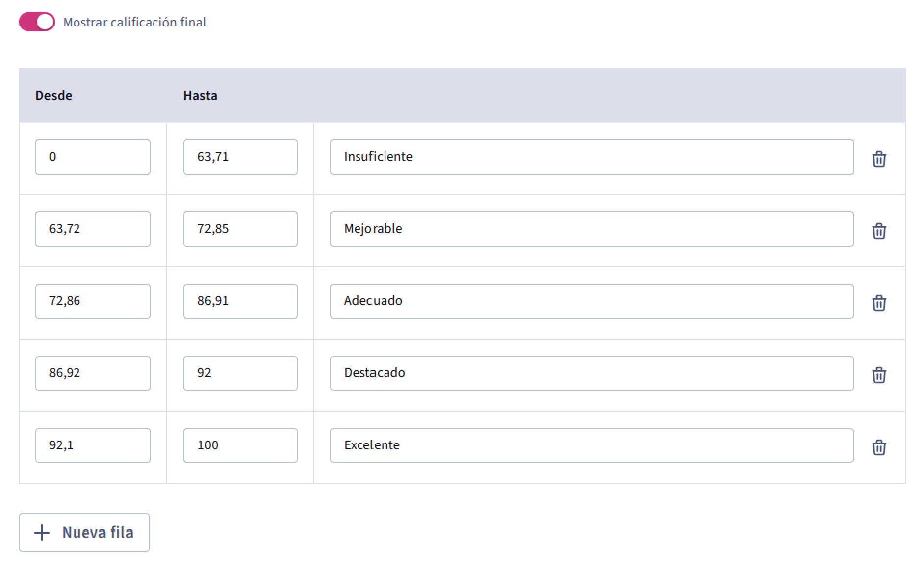Focus the Hasta field showing 100
Image resolution: width=924 pixels, height=574 pixels.
(240, 445)
